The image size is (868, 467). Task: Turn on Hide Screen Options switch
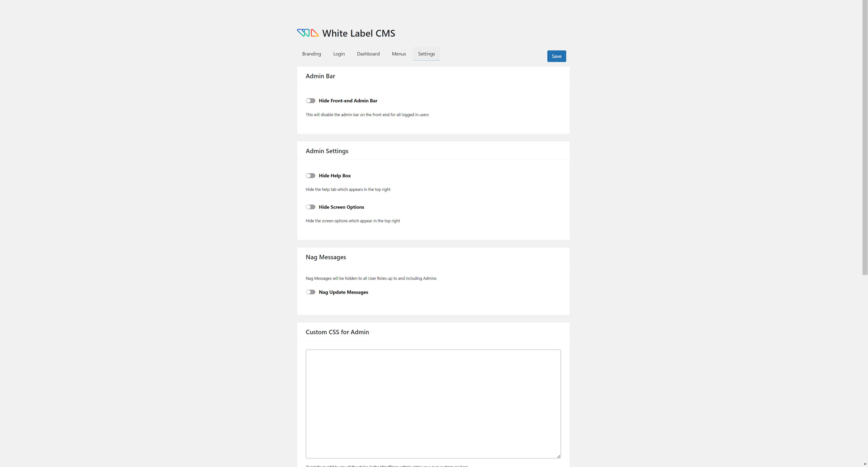click(310, 207)
